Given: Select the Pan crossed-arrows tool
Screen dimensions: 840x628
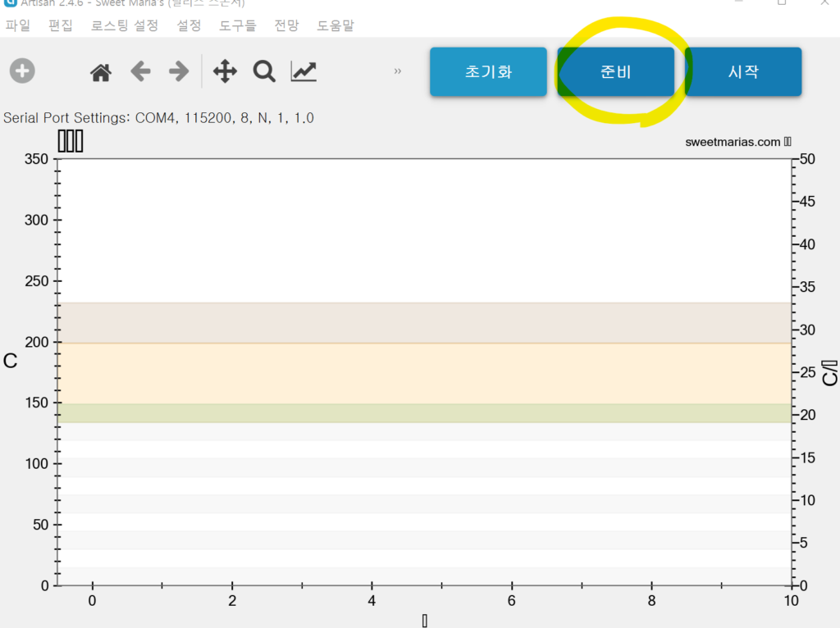Looking at the screenshot, I should [225, 72].
